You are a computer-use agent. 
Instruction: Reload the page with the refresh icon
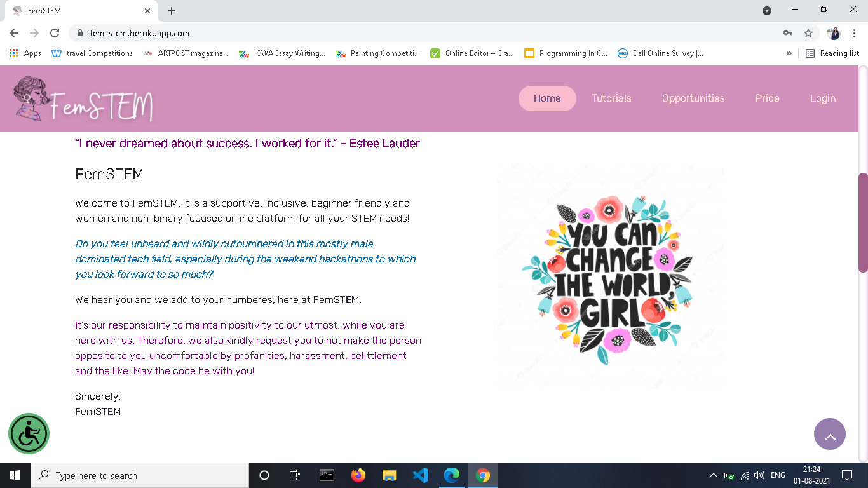pos(55,33)
